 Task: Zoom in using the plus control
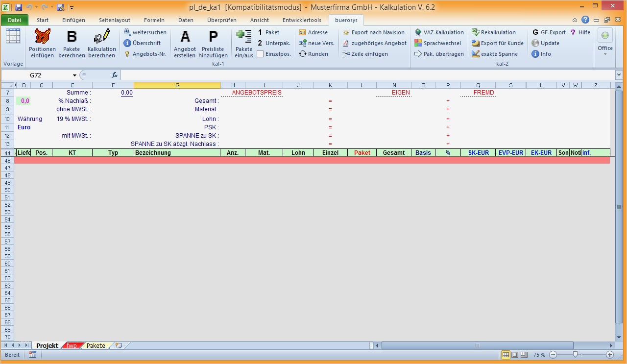point(610,355)
